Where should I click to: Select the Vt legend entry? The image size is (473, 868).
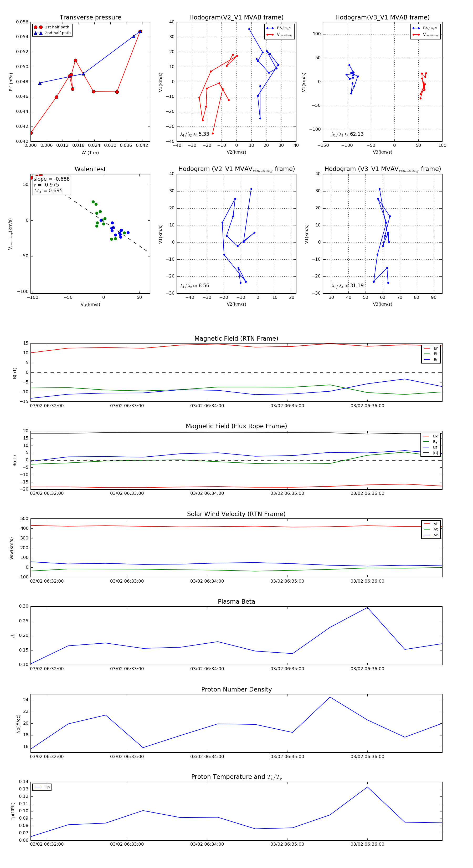pyautogui.click(x=431, y=529)
